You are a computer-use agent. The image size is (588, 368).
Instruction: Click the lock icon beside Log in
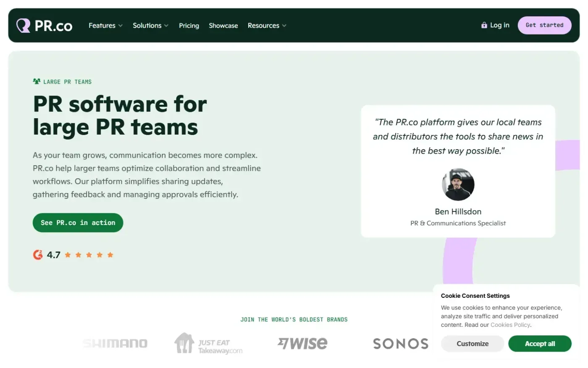[484, 25]
